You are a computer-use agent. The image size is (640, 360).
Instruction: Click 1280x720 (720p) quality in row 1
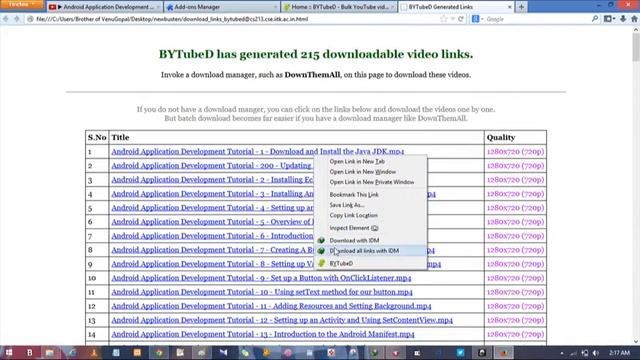516,151
